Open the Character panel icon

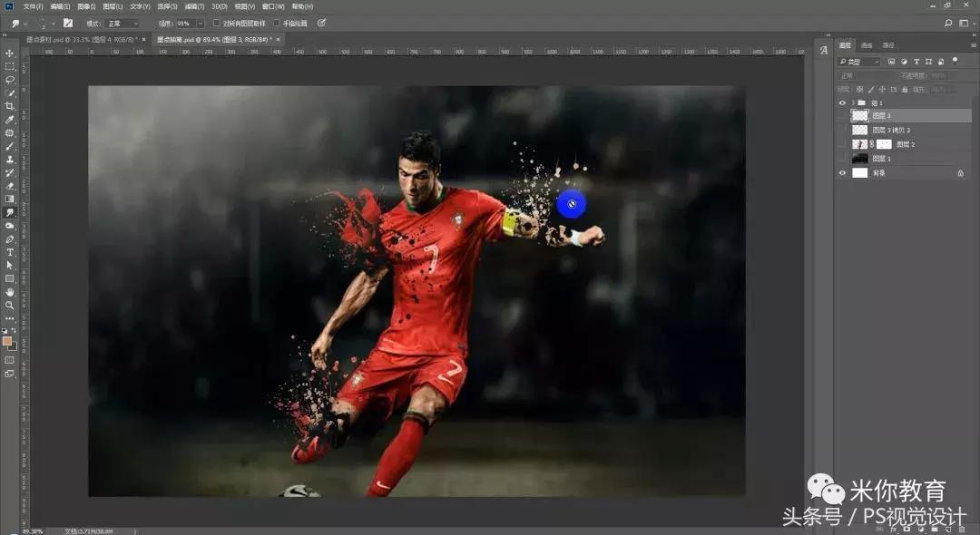pos(824,51)
